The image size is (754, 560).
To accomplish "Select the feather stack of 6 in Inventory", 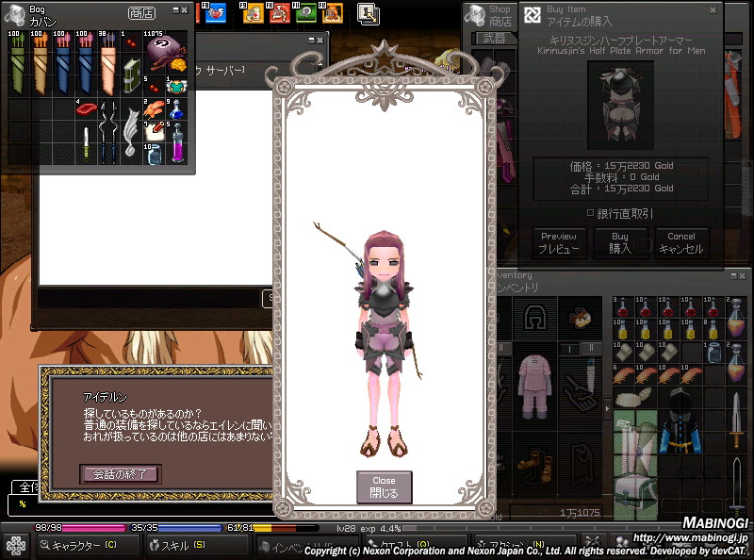I will [623, 375].
